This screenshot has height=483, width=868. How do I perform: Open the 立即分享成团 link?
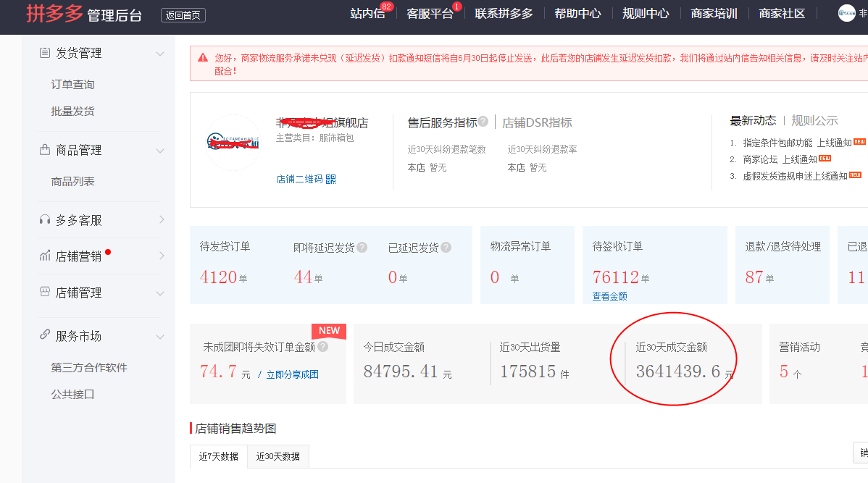[x=292, y=374]
